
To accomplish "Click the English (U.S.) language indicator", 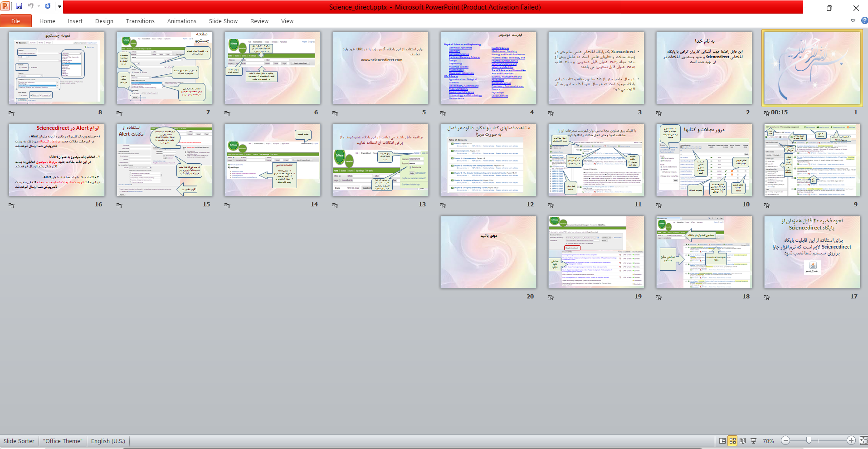I will point(108,441).
